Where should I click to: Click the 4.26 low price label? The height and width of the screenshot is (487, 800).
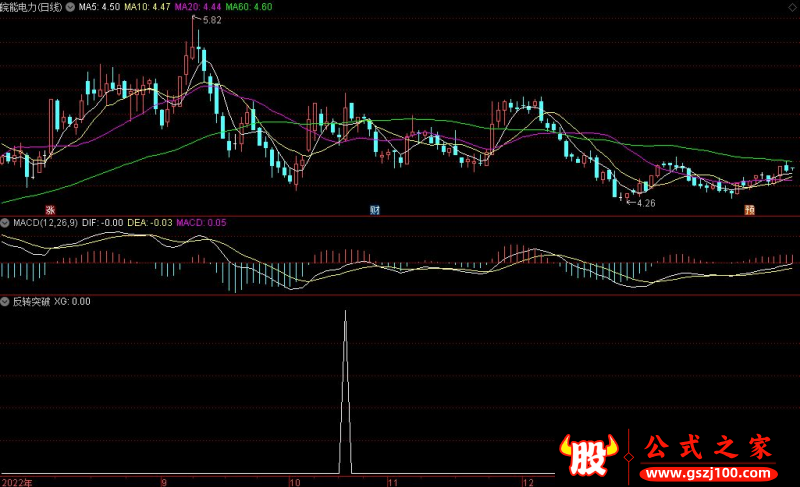(645, 203)
